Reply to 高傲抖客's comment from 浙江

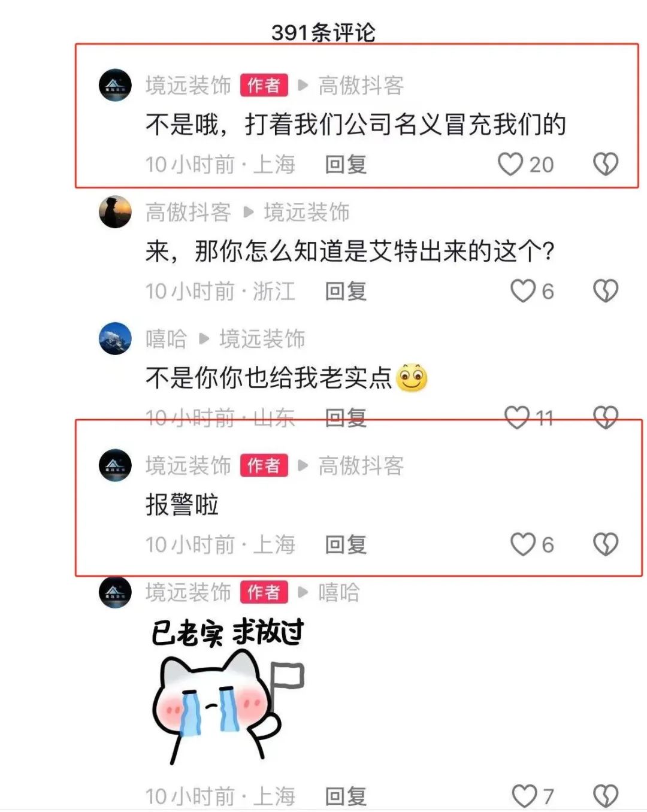pyautogui.click(x=346, y=291)
